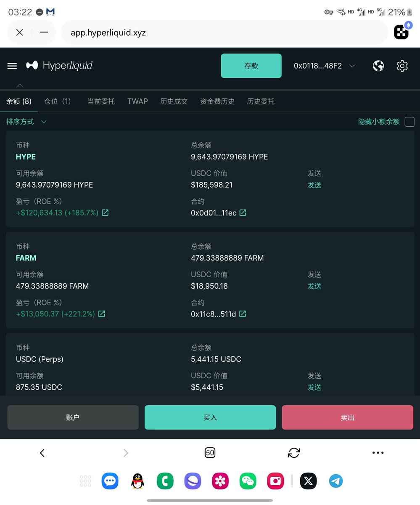Click HYPE USDC value $185,598.21
The height and width of the screenshot is (505, 420).
212,185
